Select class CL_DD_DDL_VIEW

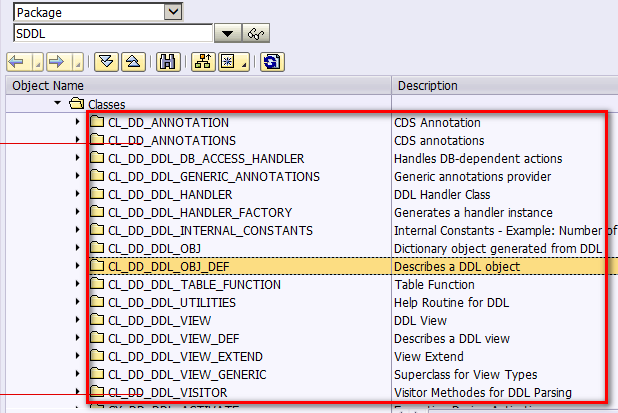160,321
